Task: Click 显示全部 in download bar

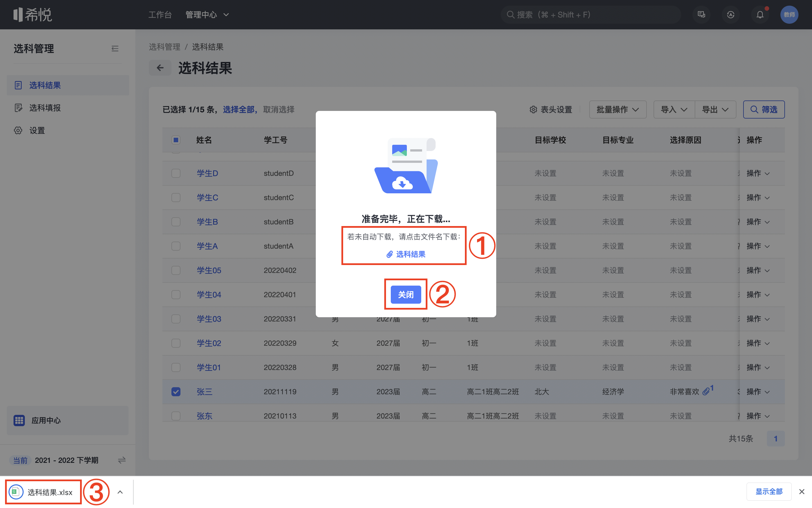Action: (769, 492)
